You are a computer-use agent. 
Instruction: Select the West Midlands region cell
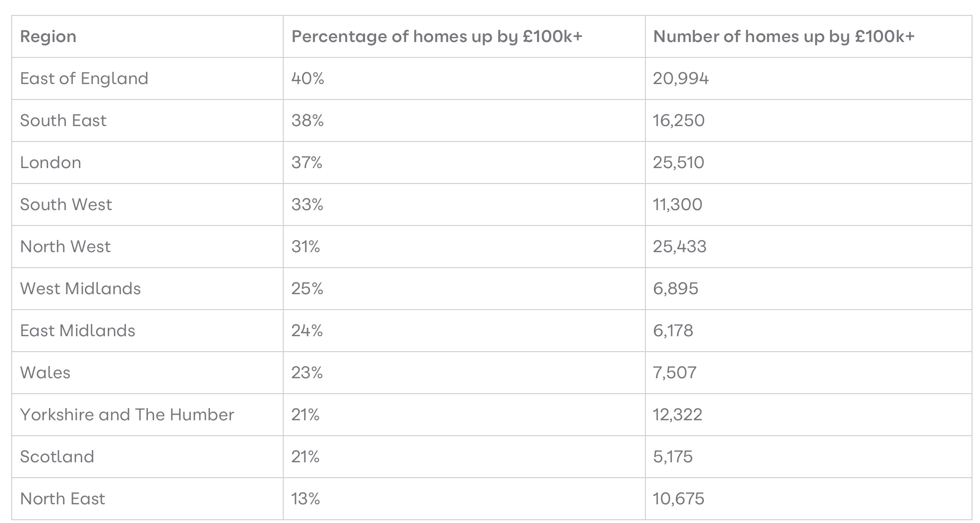tap(80, 289)
